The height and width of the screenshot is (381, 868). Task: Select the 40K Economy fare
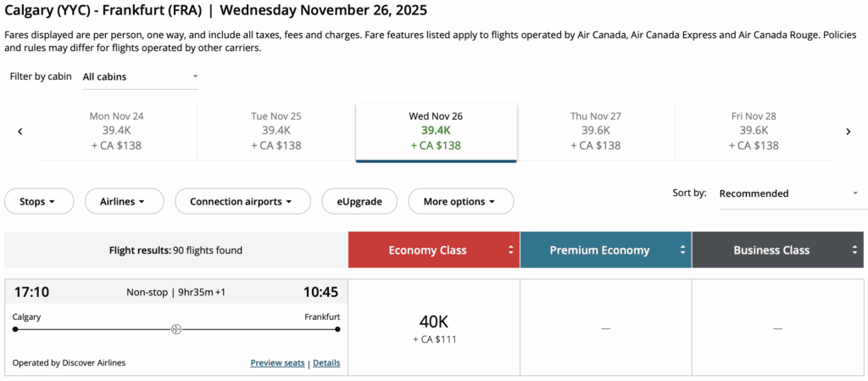pos(434,328)
